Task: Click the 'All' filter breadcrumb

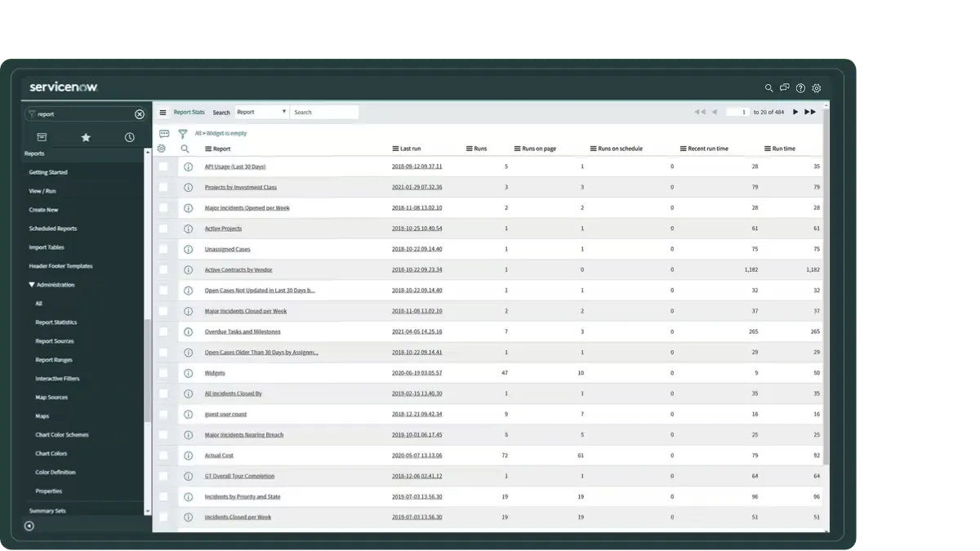Action: pyautogui.click(x=198, y=133)
